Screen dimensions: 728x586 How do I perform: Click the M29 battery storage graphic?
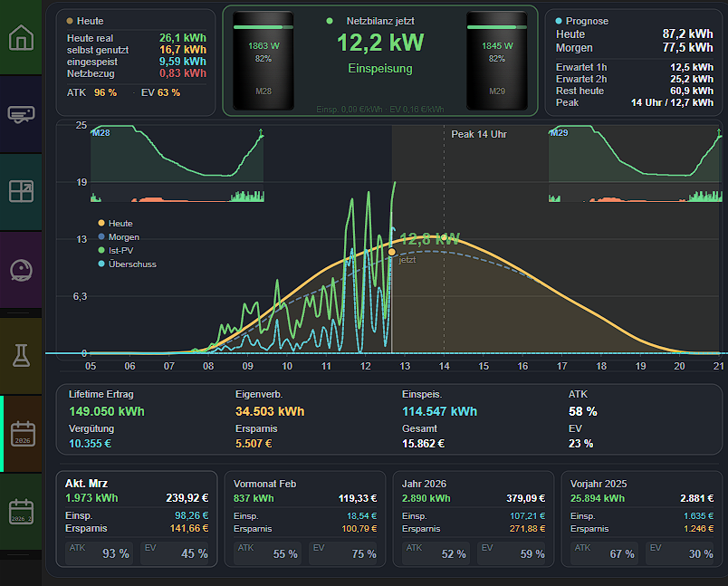[497, 60]
